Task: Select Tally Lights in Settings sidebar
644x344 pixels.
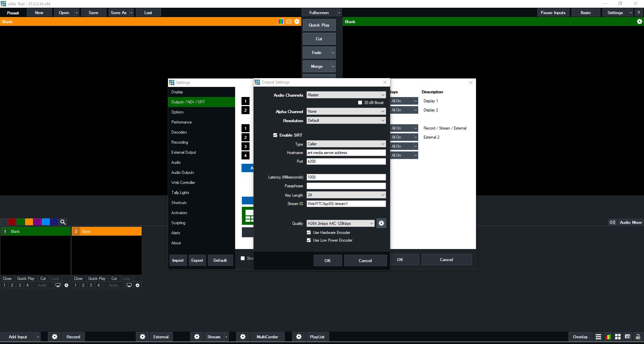Action: click(x=201, y=193)
